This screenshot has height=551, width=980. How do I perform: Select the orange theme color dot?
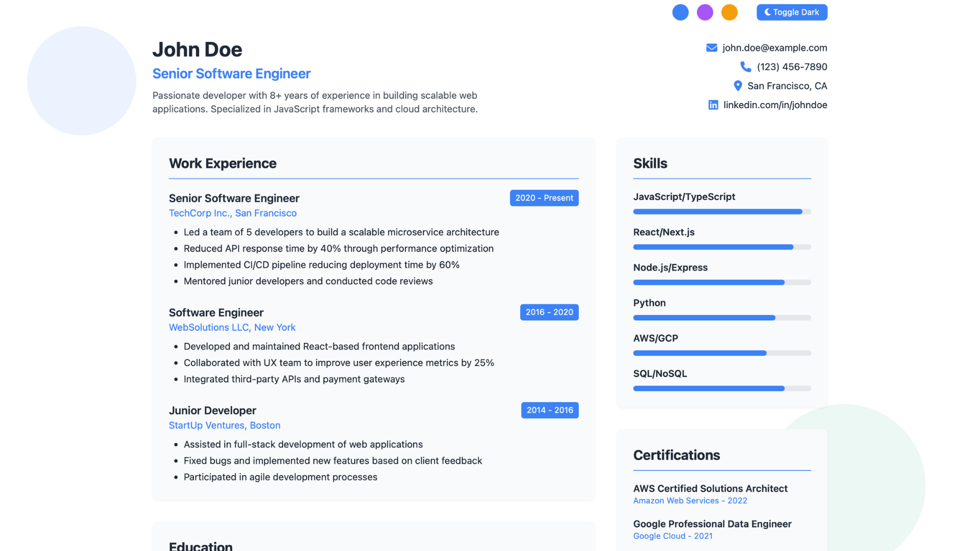click(x=729, y=12)
